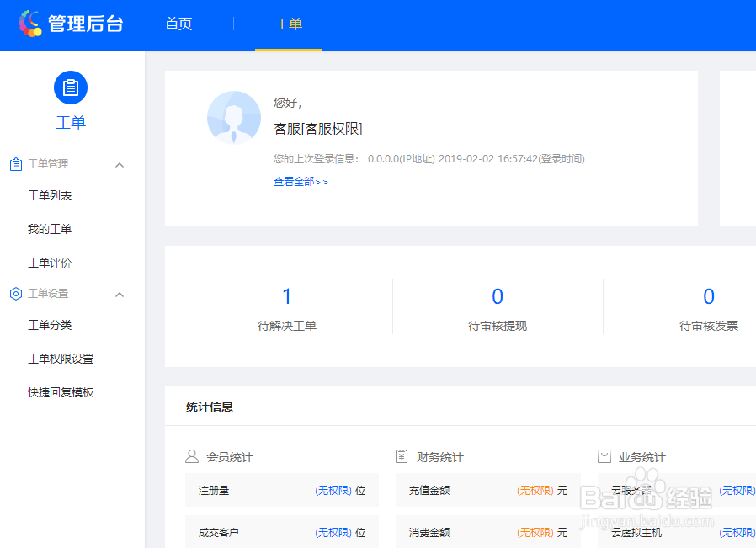Switch to the 首页 tab
The image size is (756, 548).
pyautogui.click(x=178, y=24)
